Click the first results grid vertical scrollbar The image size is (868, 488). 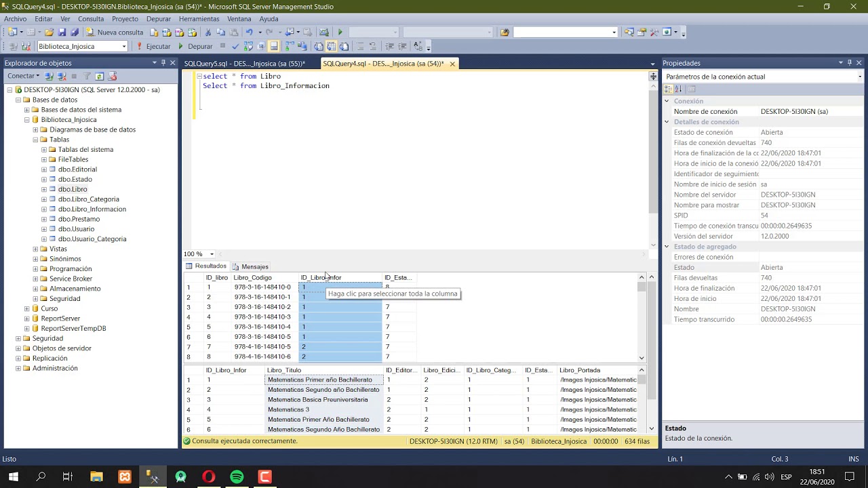point(642,317)
